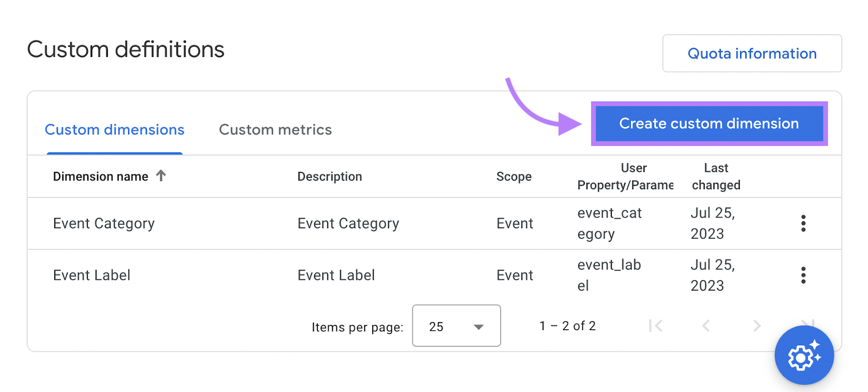The height and width of the screenshot is (392, 868).
Task: Select the Event Label dimension row
Action: (91, 275)
